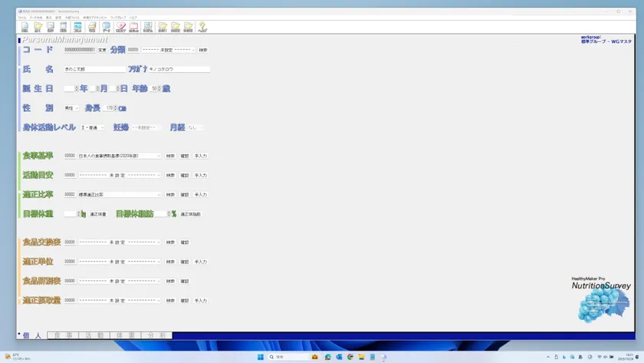The width and height of the screenshot is (644, 363).
Task: Open the 月経 dropdown
Action: (195, 127)
